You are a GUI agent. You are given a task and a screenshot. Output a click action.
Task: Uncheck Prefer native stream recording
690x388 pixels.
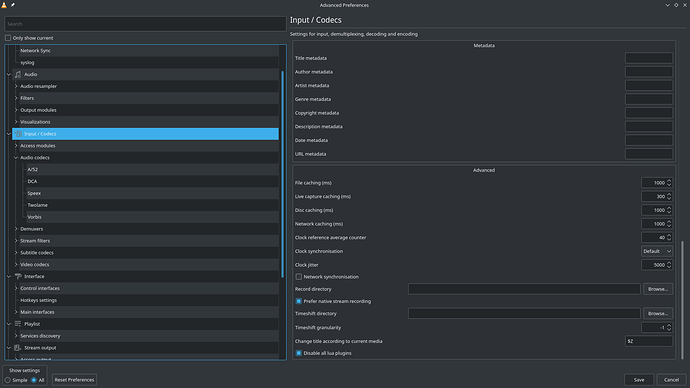[299, 301]
